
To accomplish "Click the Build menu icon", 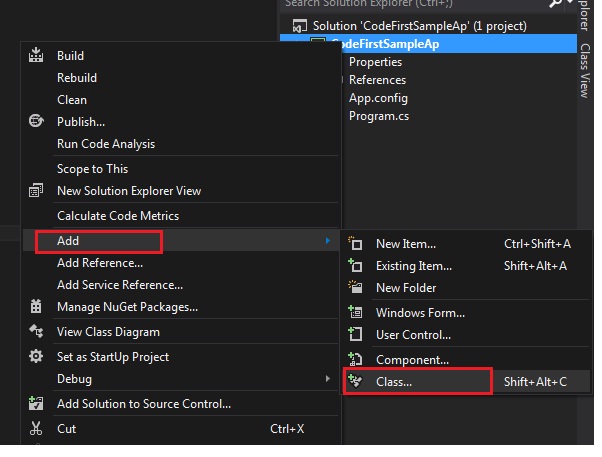I will pyautogui.click(x=37, y=56).
